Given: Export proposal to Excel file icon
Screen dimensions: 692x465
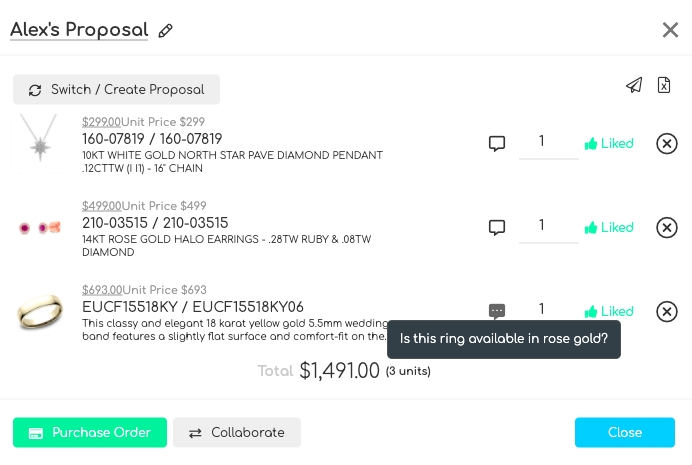Looking at the screenshot, I should pyautogui.click(x=664, y=85).
